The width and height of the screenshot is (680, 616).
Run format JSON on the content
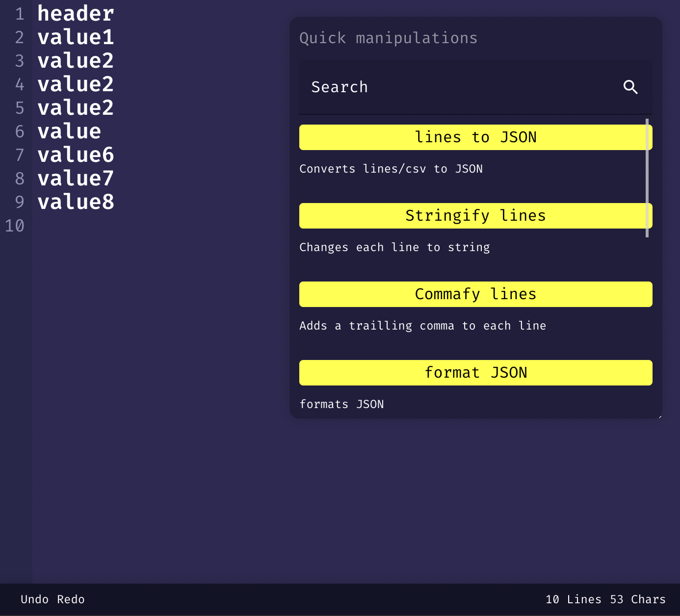coord(475,373)
